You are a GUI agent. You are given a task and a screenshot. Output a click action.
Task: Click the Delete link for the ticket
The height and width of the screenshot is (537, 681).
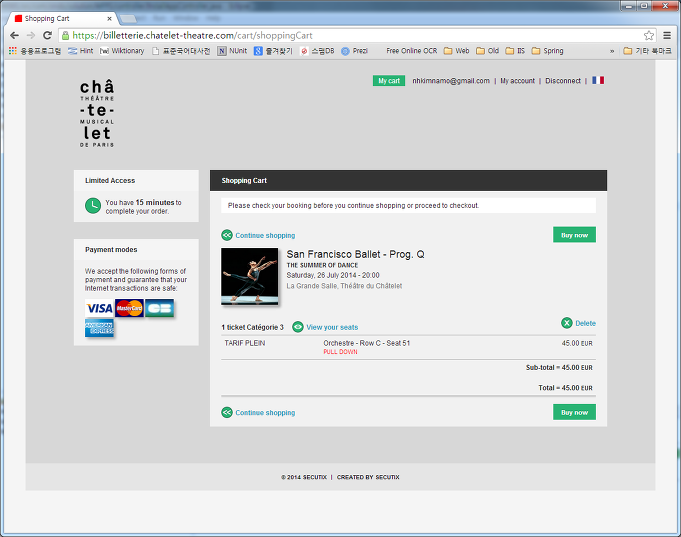(x=585, y=323)
